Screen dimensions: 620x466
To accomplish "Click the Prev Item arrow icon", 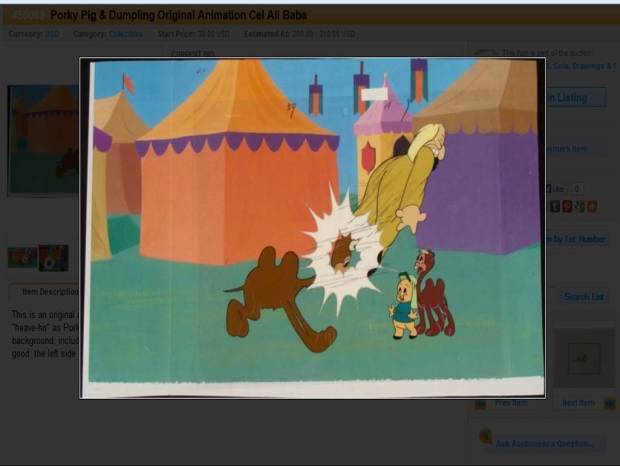I will 481,403.
